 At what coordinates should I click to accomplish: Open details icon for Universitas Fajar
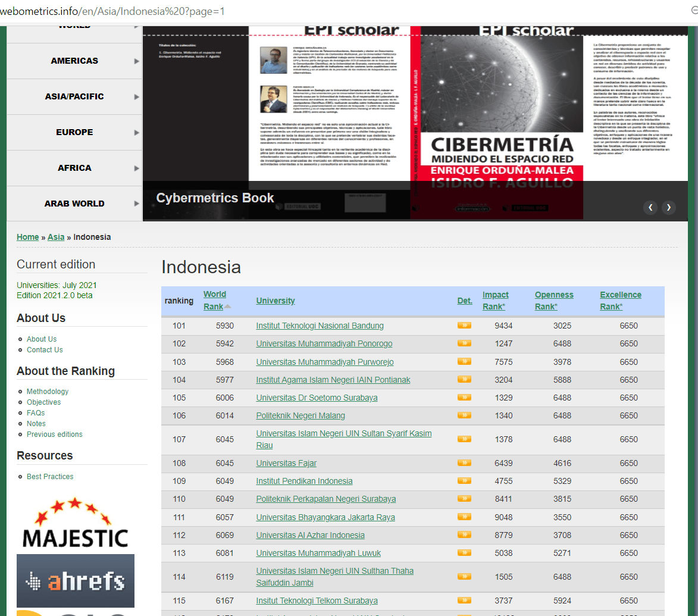point(464,463)
